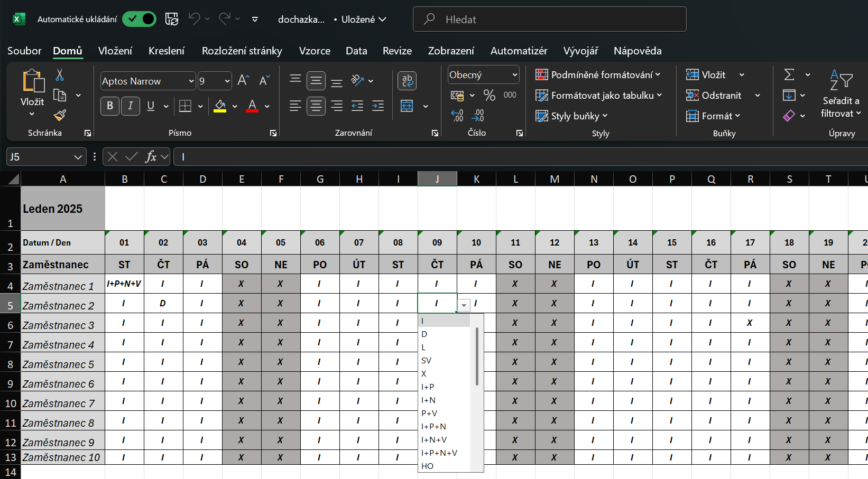Switch to the Zobrazení ribbon tab
Viewport: 868px width, 479px height.
pos(451,51)
